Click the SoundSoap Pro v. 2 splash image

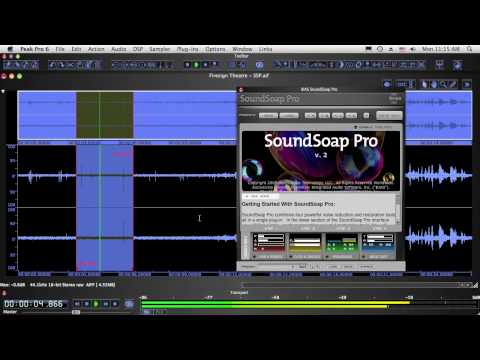321,161
